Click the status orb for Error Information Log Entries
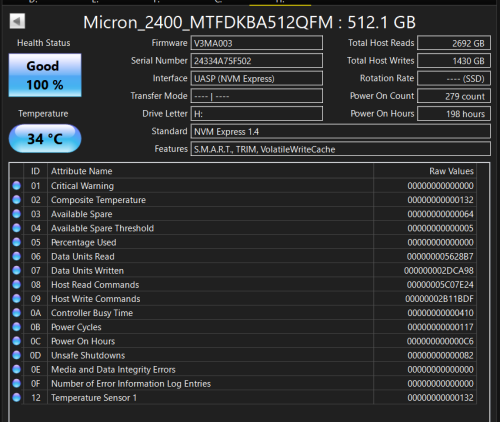 16,384
